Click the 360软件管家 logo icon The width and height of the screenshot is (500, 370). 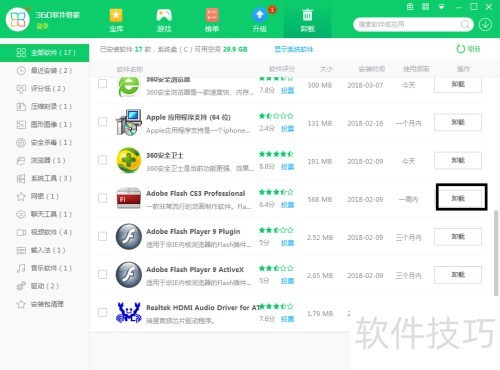(18, 19)
